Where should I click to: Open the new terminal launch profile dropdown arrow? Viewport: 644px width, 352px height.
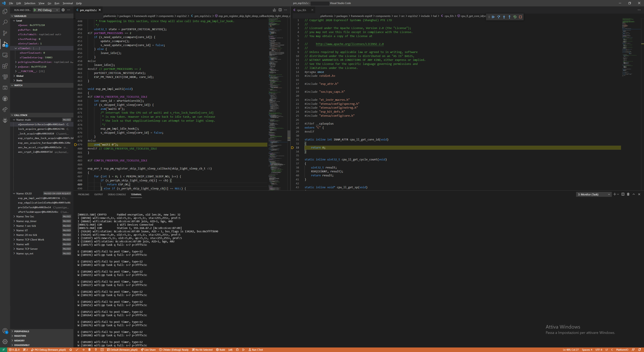click(x=618, y=194)
